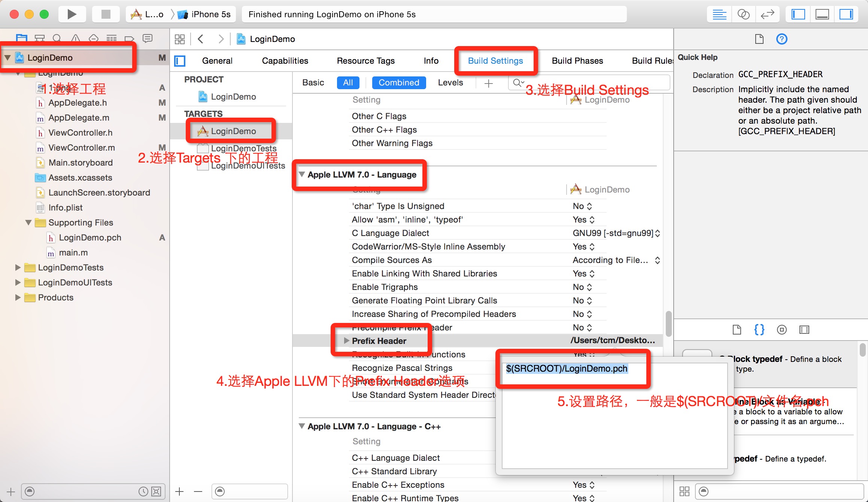The height and width of the screenshot is (502, 868).
Task: Open the Report navigator
Action: click(148, 38)
